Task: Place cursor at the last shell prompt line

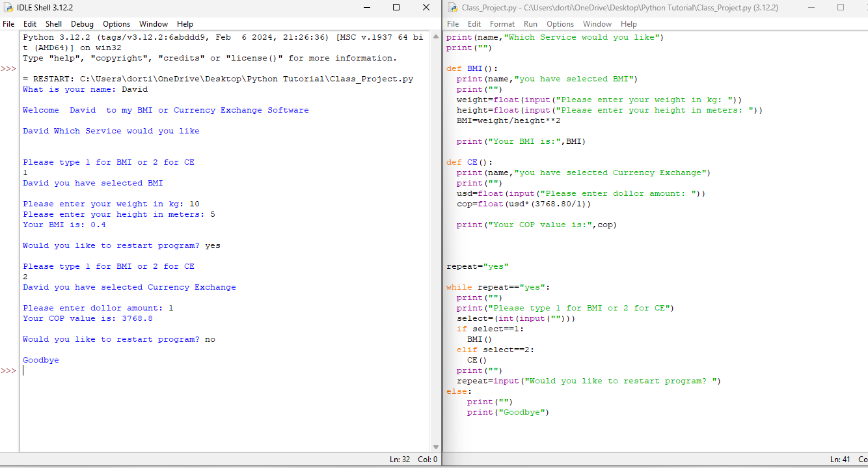Action: coord(224,370)
